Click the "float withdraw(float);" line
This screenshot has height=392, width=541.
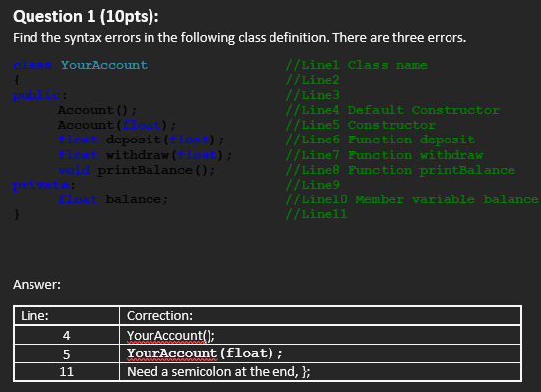tap(145, 155)
